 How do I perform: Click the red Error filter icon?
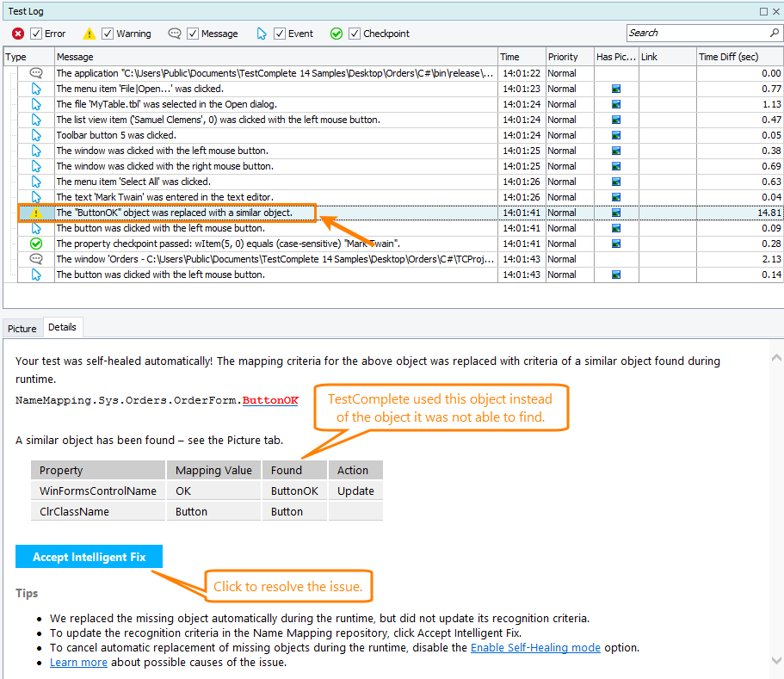tap(20, 33)
